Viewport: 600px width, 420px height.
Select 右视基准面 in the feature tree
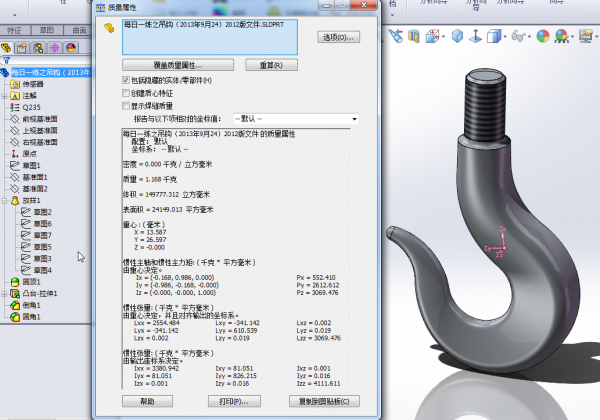click(x=40, y=142)
